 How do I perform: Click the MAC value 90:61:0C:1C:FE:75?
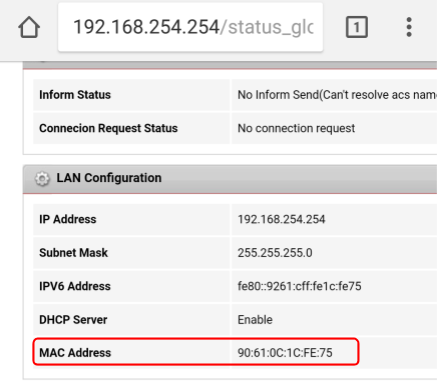(285, 353)
